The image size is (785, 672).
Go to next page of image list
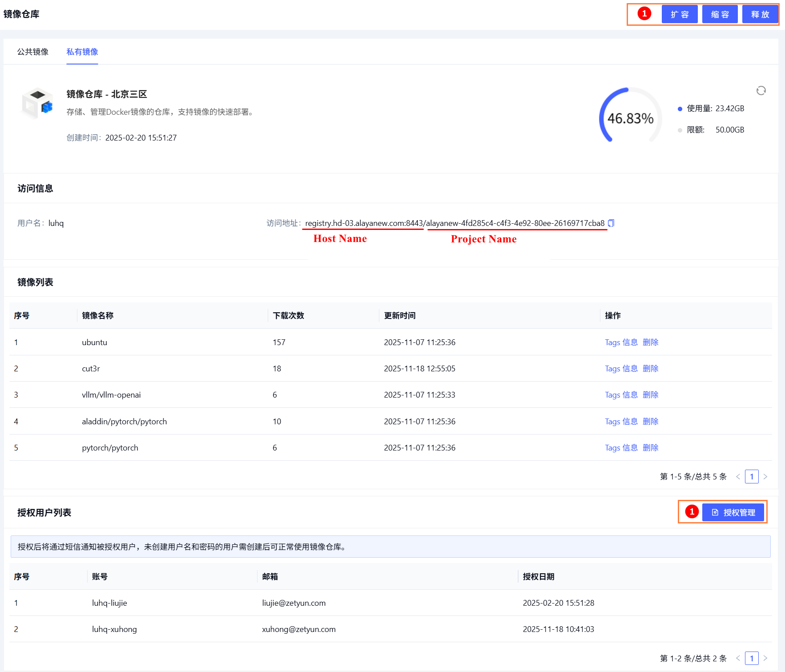[765, 477]
